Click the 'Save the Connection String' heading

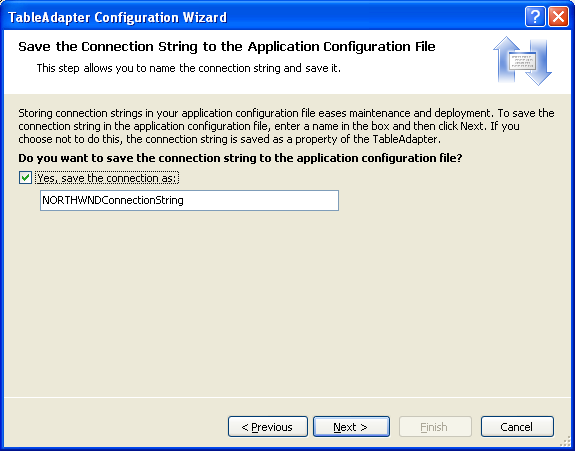point(227,47)
